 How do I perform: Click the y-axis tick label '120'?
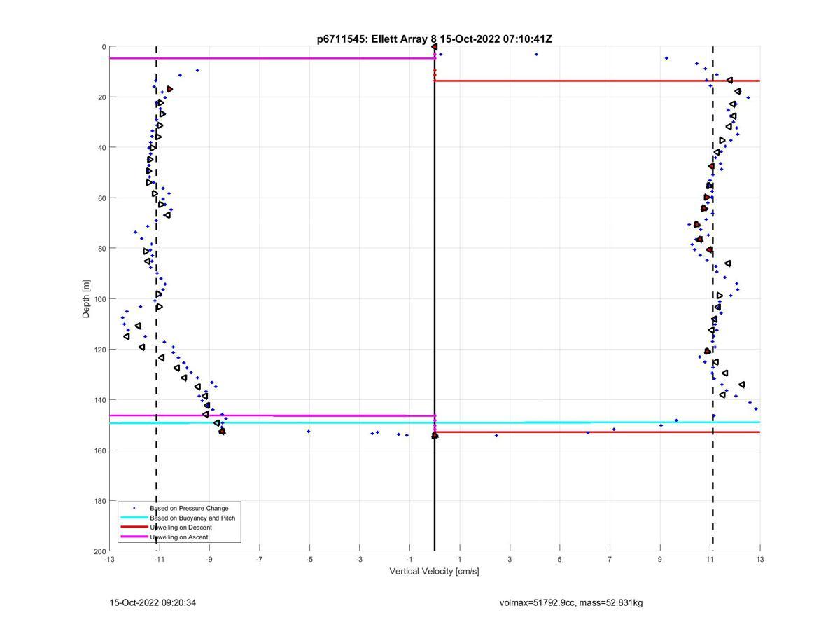pyautogui.click(x=99, y=350)
